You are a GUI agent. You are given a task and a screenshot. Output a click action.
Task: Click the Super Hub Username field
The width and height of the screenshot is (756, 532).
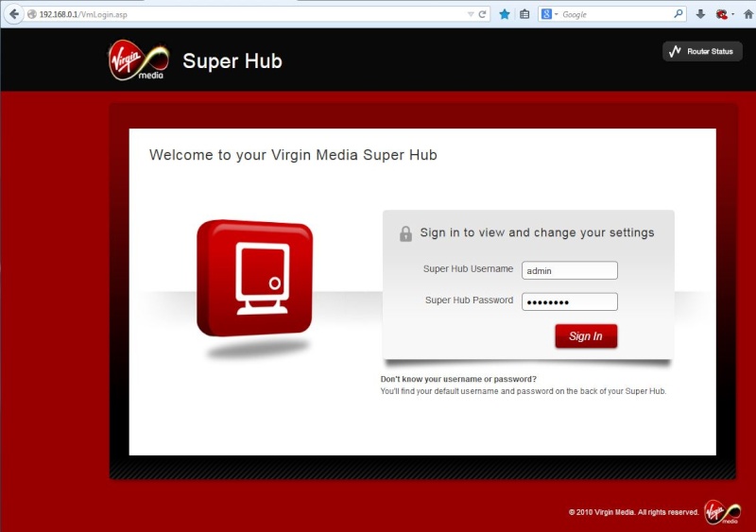pyautogui.click(x=570, y=270)
